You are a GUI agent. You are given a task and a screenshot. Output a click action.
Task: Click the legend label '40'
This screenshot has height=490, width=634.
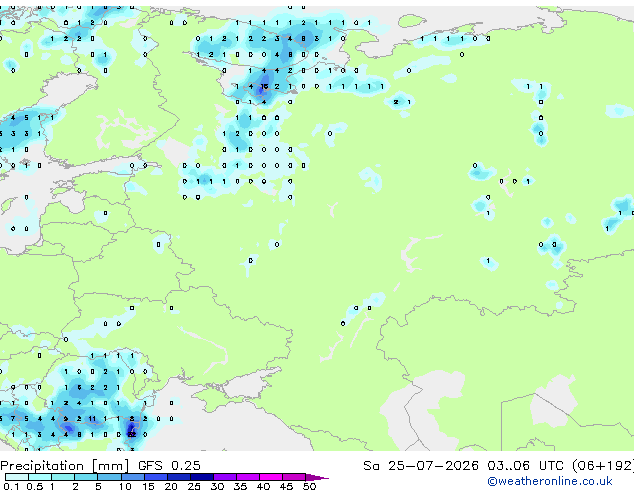click(263, 486)
